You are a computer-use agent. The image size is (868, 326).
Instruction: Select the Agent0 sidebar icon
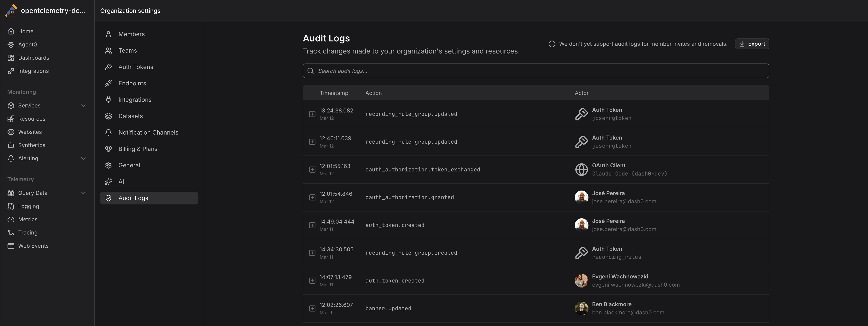click(11, 44)
